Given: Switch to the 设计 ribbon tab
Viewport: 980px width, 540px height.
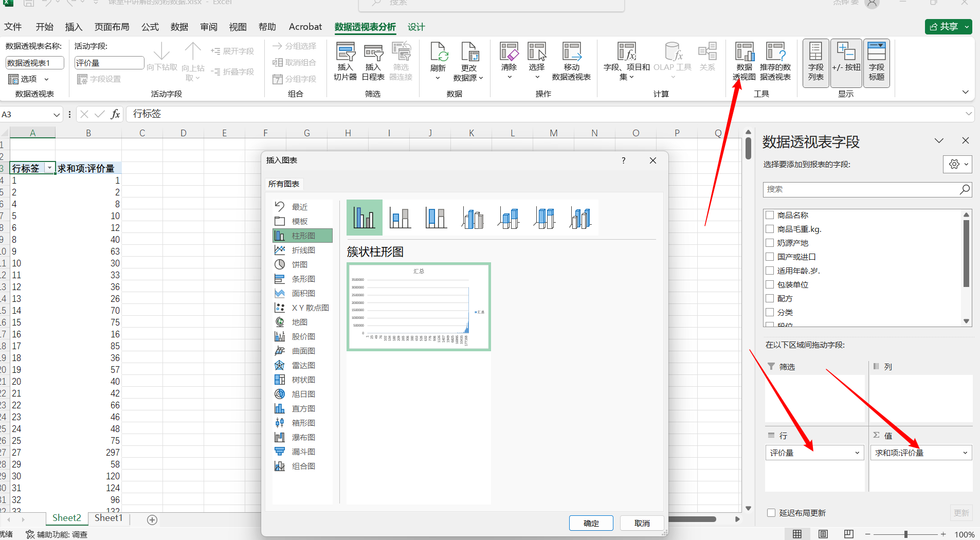Looking at the screenshot, I should pos(415,27).
